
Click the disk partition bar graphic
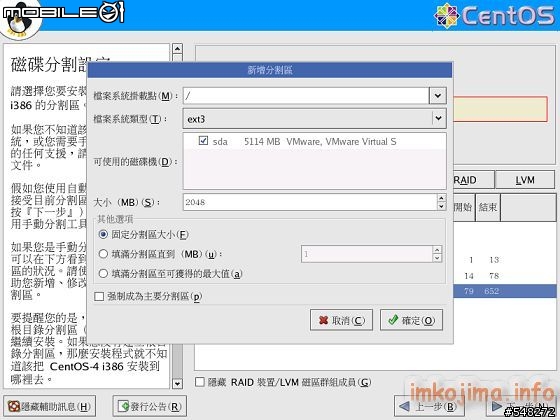coord(500,109)
